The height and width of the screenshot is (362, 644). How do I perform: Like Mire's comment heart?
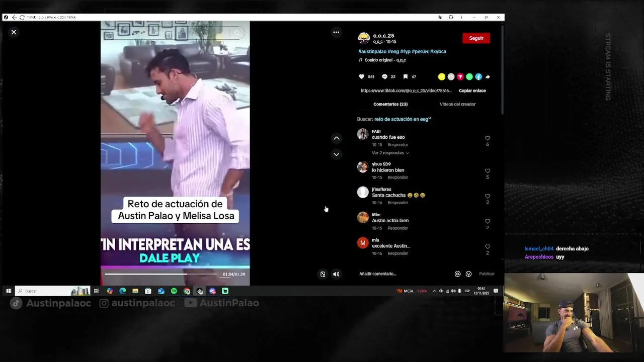(488, 221)
